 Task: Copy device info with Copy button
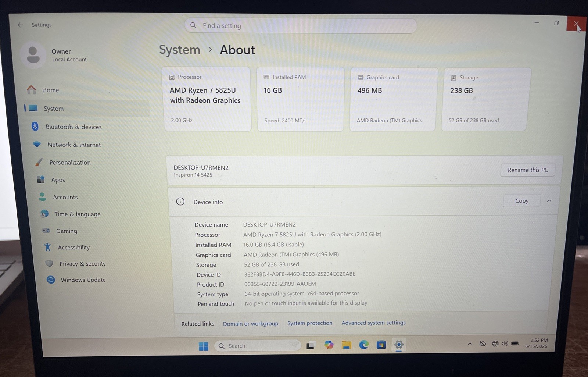[x=522, y=201]
